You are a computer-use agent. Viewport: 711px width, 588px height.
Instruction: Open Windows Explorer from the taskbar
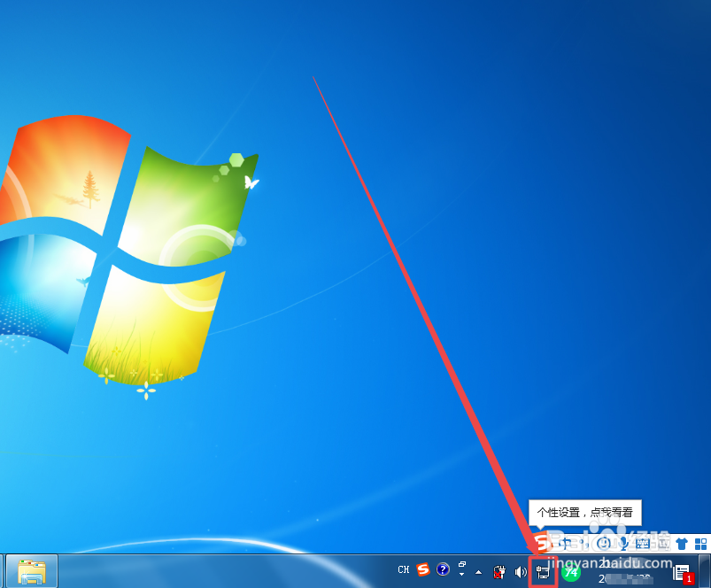coord(32,571)
